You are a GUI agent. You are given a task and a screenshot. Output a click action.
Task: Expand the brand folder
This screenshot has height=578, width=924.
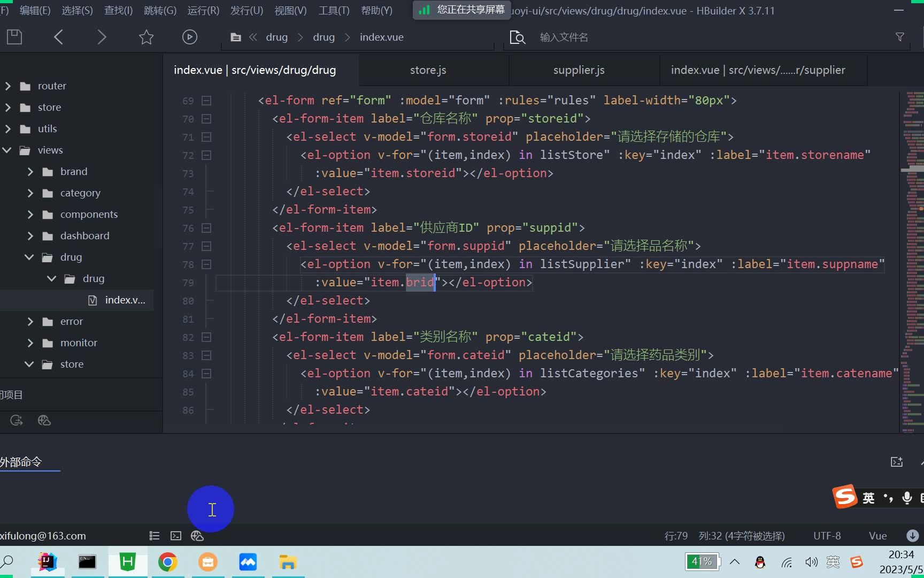coord(30,171)
